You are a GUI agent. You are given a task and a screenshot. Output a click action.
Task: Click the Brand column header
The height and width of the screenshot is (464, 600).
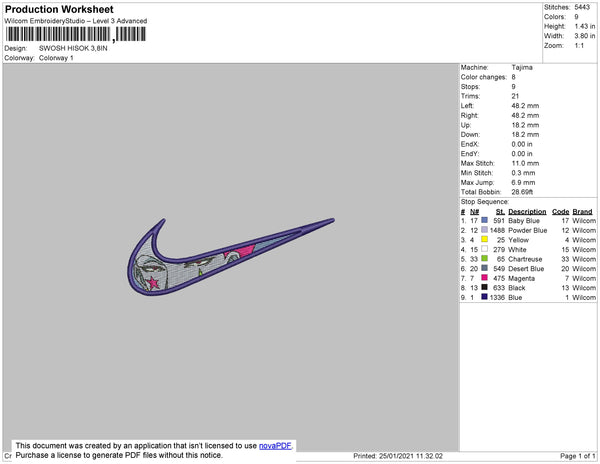point(582,212)
